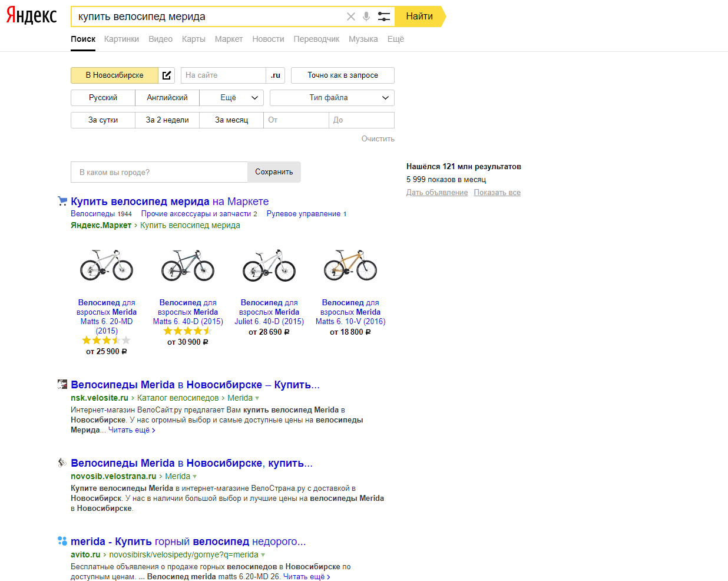The width and height of the screenshot is (728, 581).
Task: Open the Тип файла dropdown
Action: (332, 98)
